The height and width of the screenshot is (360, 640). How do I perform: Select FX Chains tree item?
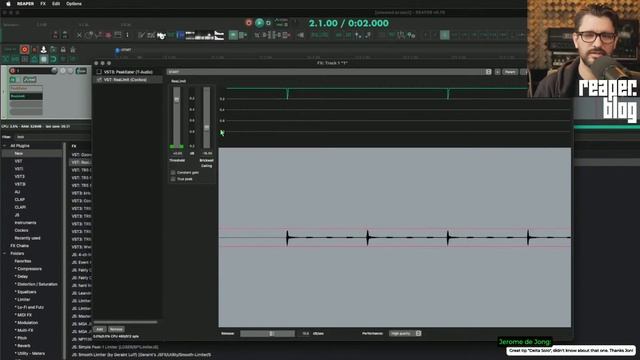pyautogui.click(x=20, y=246)
